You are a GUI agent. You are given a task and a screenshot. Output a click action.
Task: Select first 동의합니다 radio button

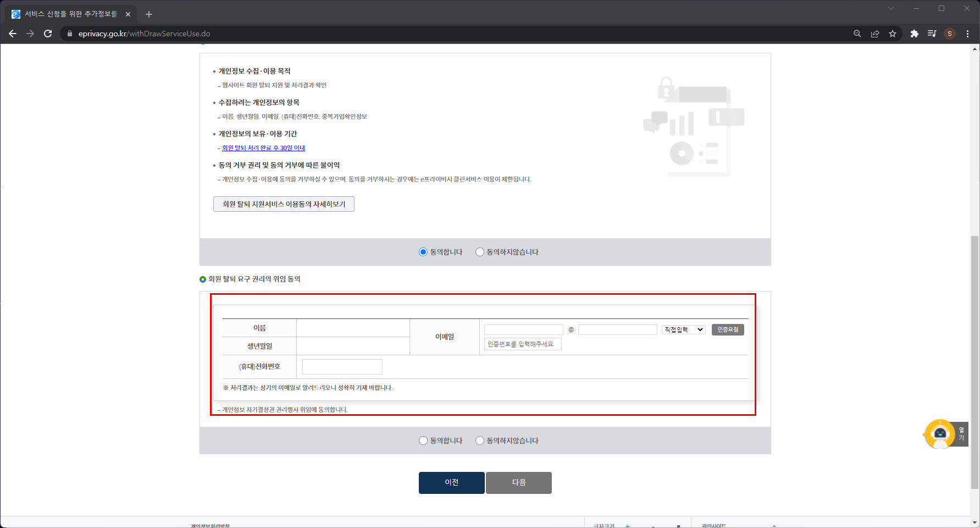423,252
